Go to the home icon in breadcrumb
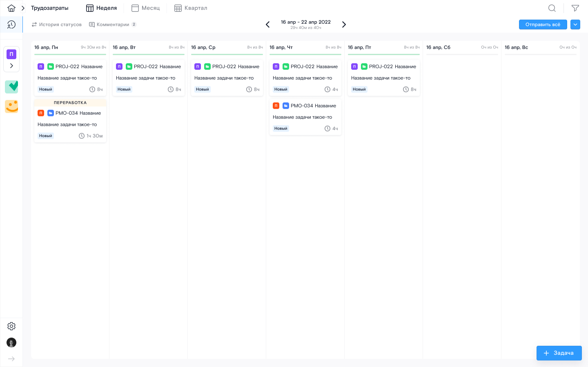 coord(11,8)
